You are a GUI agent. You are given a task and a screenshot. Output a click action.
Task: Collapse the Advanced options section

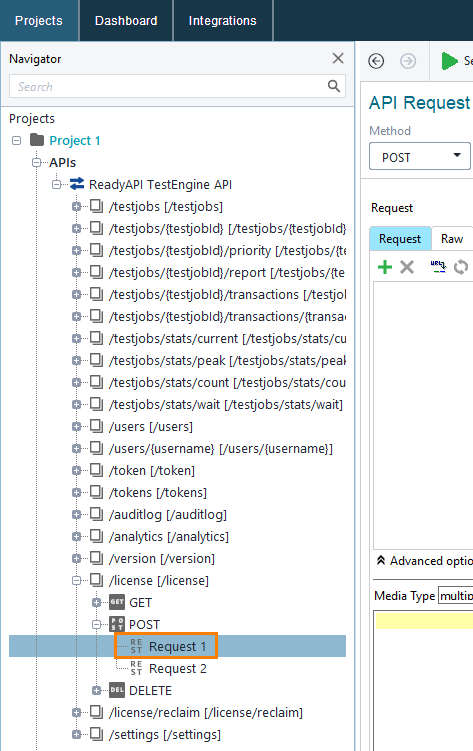[381, 560]
